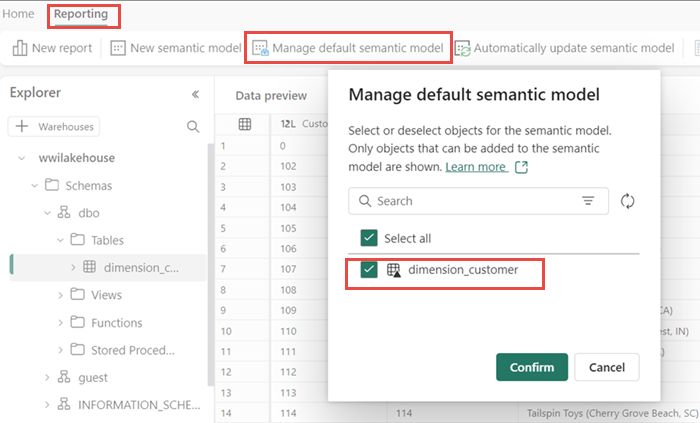Open the filter icon in search box
The width and height of the screenshot is (700, 423).
pos(588,201)
